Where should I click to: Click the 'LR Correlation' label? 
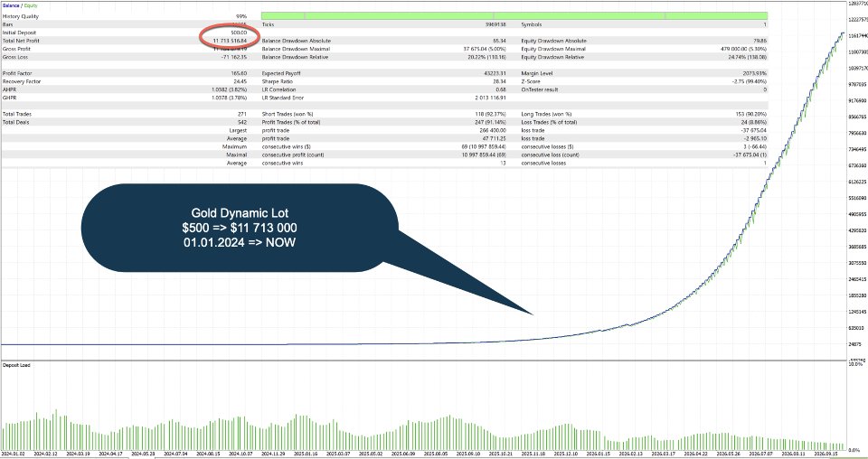tap(279, 89)
